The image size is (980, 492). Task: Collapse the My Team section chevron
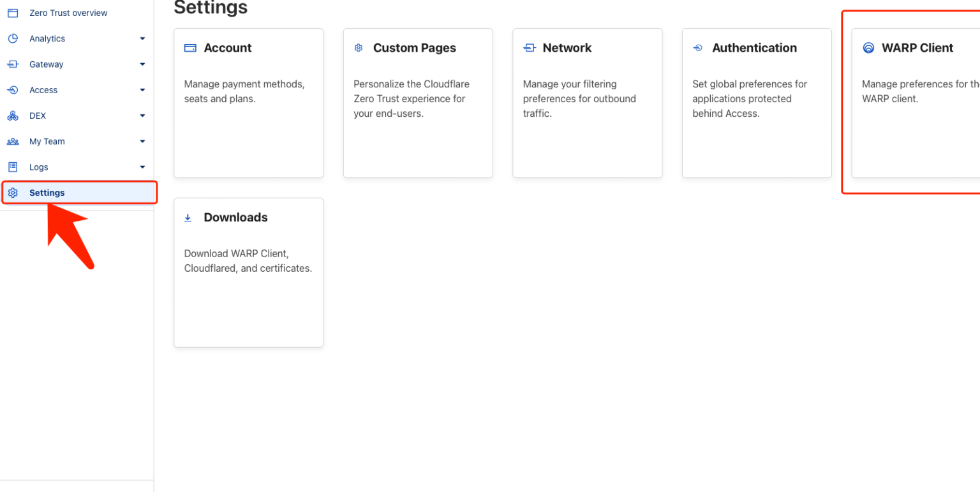pyautogui.click(x=142, y=141)
